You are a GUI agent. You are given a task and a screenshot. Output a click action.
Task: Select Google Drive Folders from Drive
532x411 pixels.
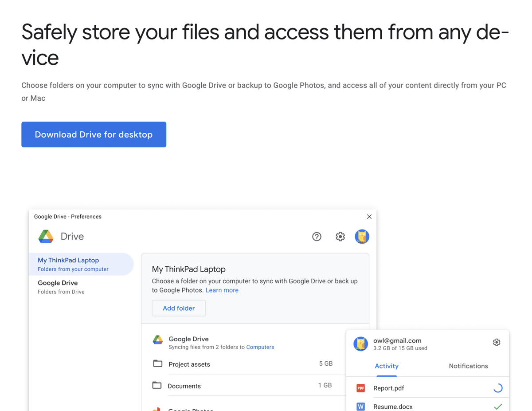coord(81,287)
